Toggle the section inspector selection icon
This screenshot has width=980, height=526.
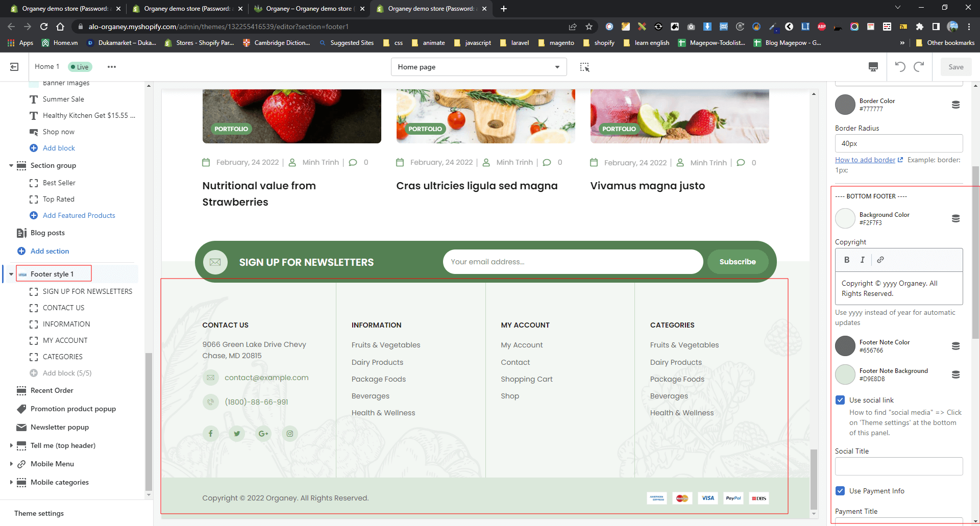[x=584, y=67]
